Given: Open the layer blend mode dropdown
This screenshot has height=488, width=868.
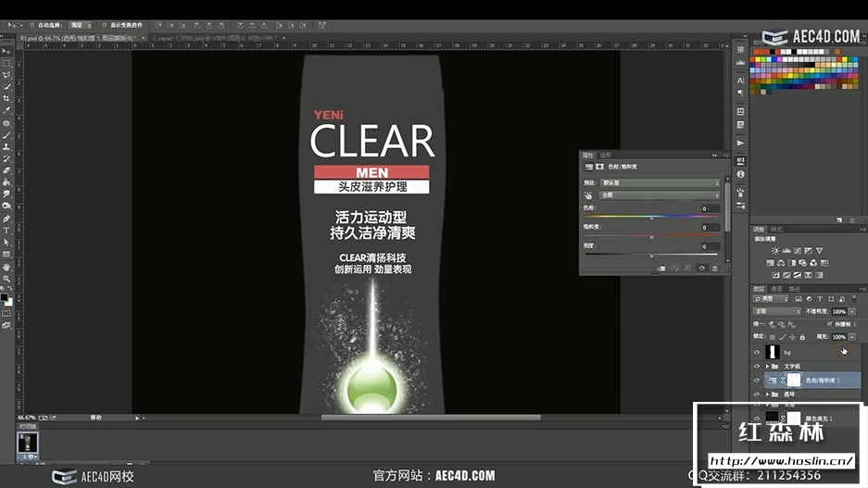Looking at the screenshot, I should [x=777, y=311].
